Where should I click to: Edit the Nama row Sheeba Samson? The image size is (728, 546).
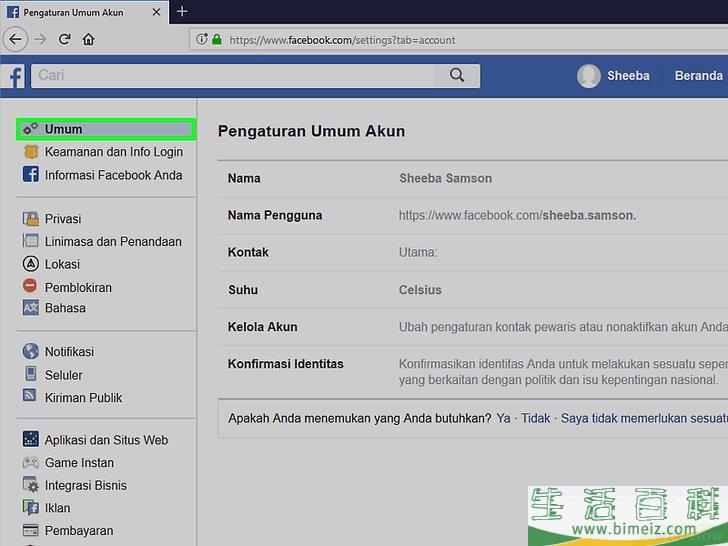coord(473,178)
